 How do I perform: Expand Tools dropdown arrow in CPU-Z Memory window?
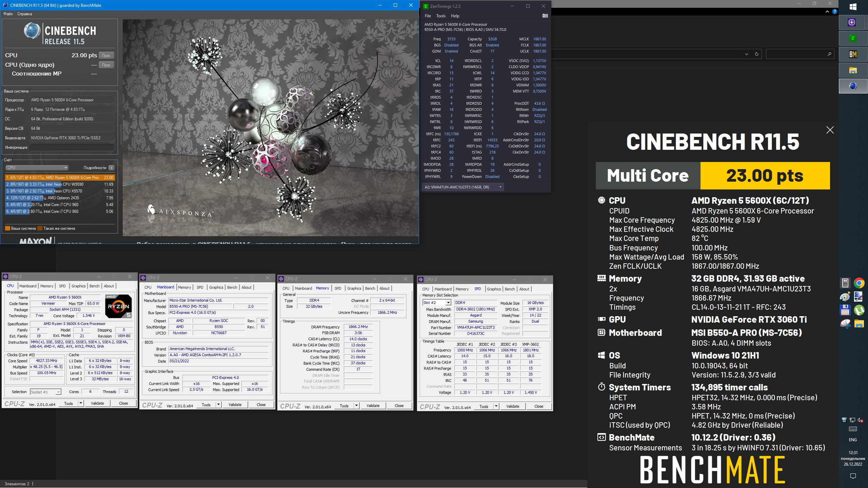click(356, 406)
